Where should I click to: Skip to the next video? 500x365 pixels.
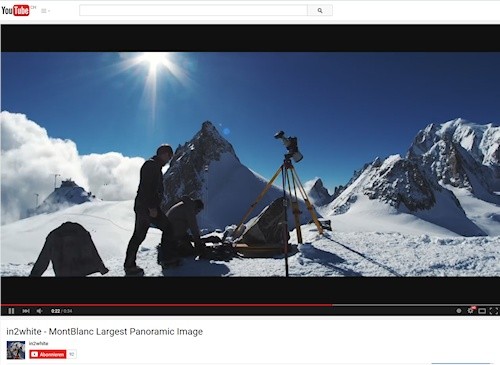(x=26, y=311)
